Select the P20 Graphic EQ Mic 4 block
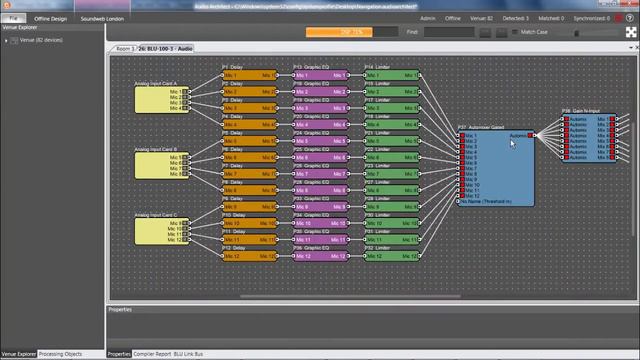Viewport: 640px width, 360px height. pyautogui.click(x=321, y=124)
